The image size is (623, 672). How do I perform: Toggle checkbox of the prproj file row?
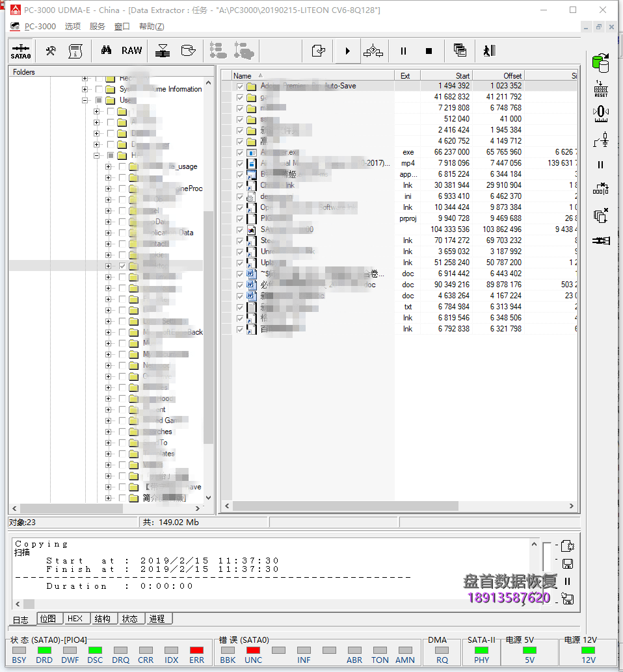coord(240,219)
